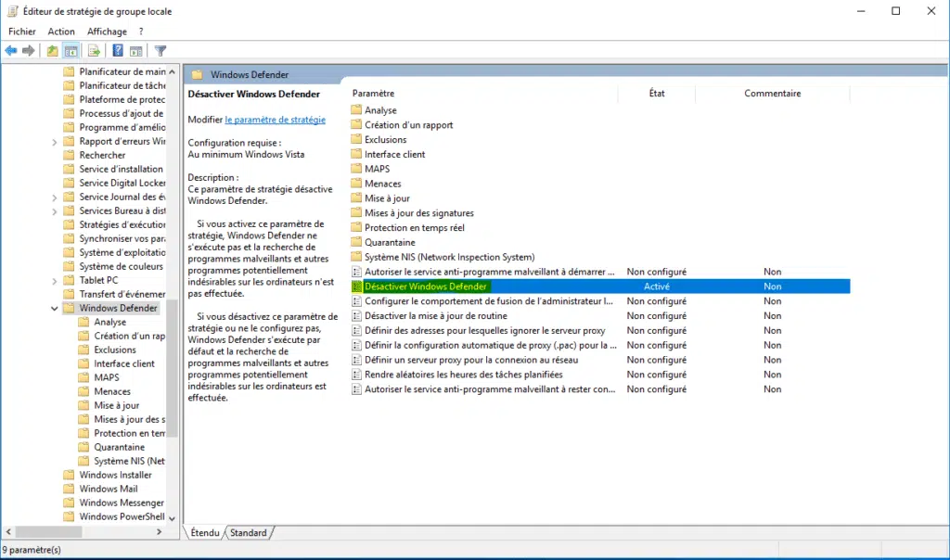Open help via the blue question-mark icon
This screenshot has width=950, height=560.
[x=118, y=51]
